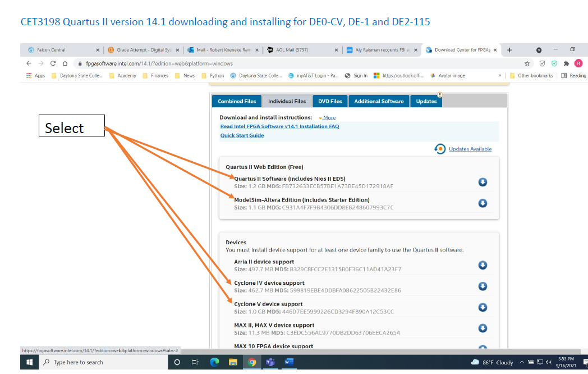Switch to the Combined Files tab

237,102
